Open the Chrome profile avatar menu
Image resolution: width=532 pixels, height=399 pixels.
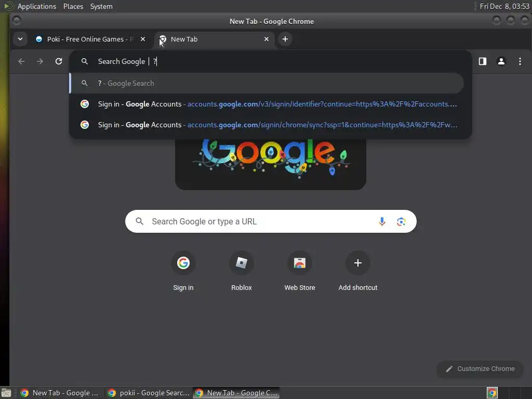[501, 61]
